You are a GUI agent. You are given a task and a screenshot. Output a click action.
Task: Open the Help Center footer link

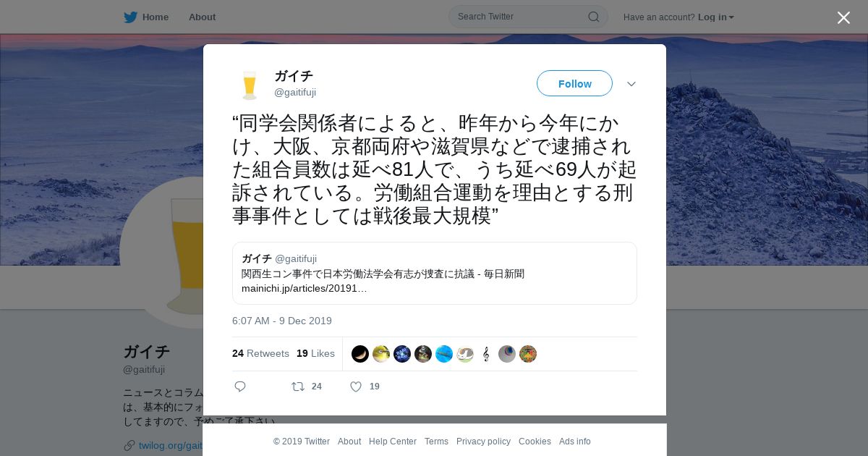[x=393, y=442]
